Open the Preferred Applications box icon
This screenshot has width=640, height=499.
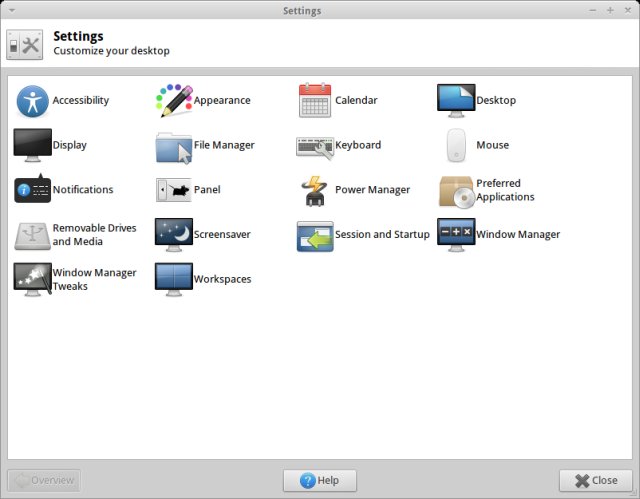click(x=457, y=191)
